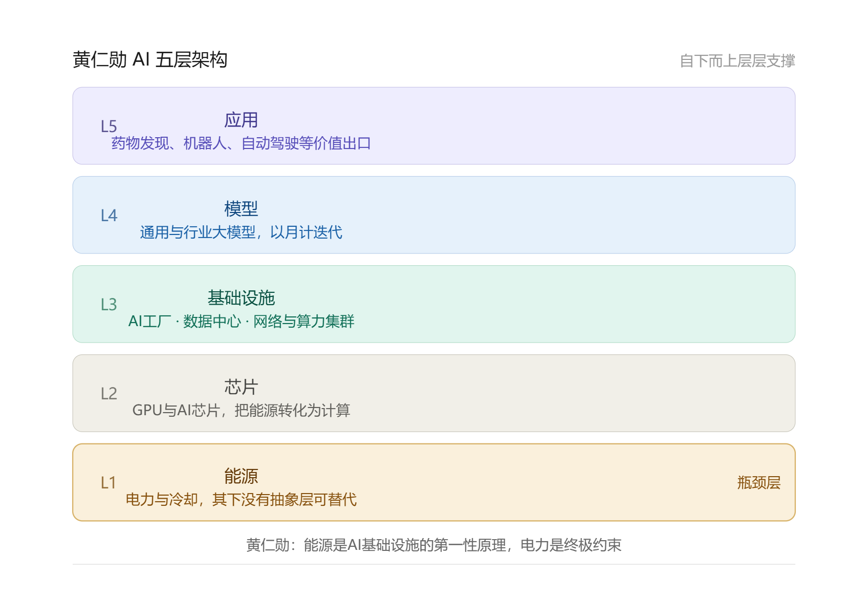Click the AI工厂 · 数据中心 subtitle

pyautogui.click(x=241, y=321)
